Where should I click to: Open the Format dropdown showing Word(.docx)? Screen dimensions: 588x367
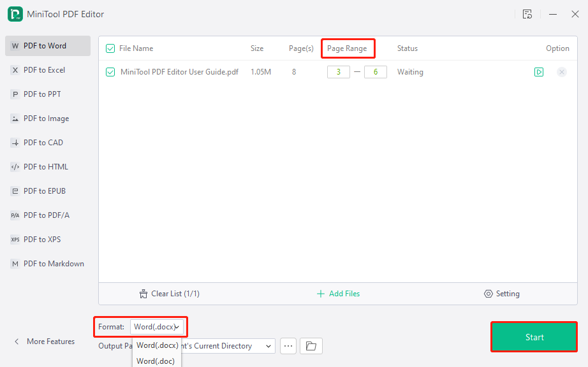[x=157, y=327]
